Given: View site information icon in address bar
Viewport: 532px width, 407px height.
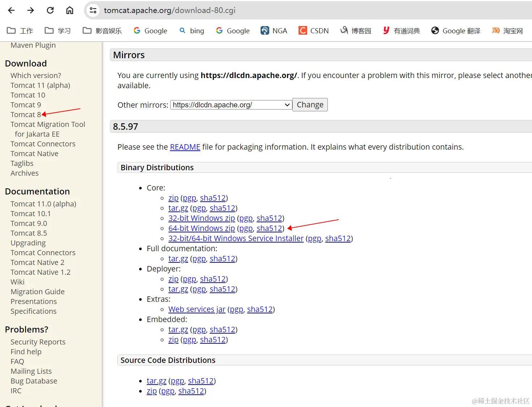Looking at the screenshot, I should pos(93,10).
